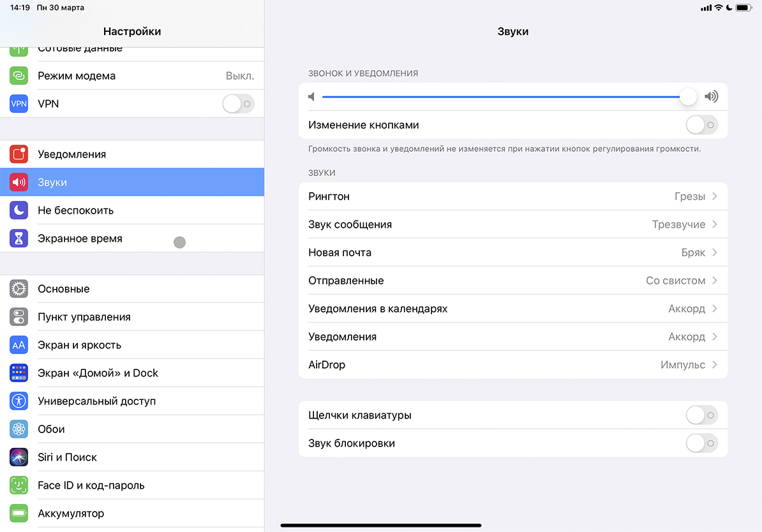Open Уведомления in the settings sidebar
The image size is (762, 532).
[x=132, y=154]
